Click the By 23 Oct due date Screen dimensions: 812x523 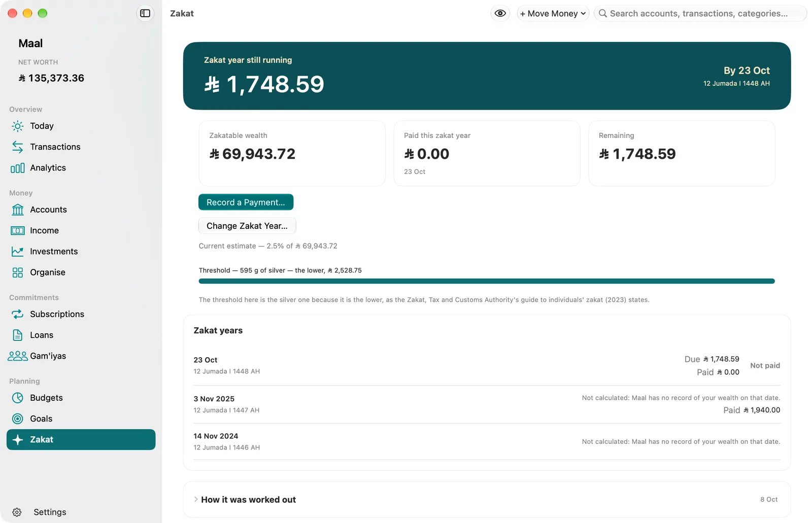pyautogui.click(x=747, y=71)
